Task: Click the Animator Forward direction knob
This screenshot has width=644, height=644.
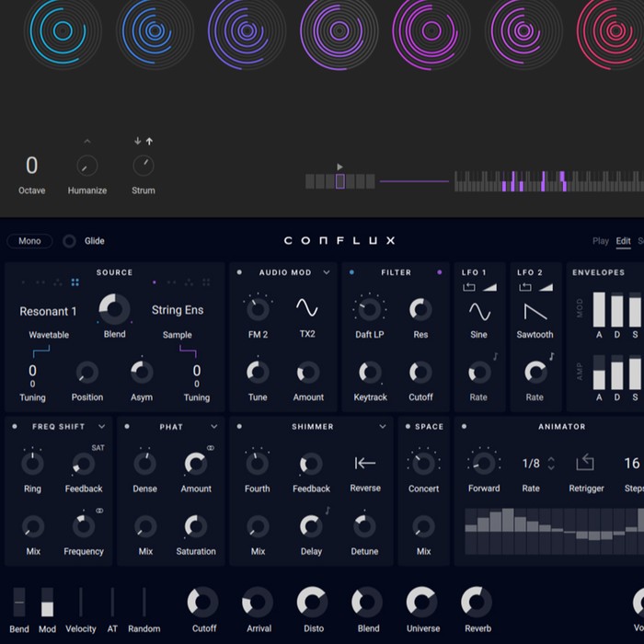Action: (x=484, y=464)
